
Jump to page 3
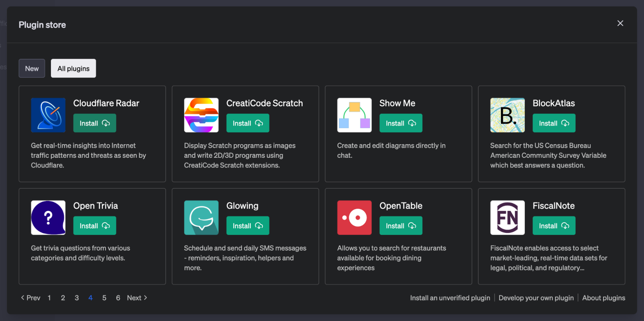click(x=77, y=298)
